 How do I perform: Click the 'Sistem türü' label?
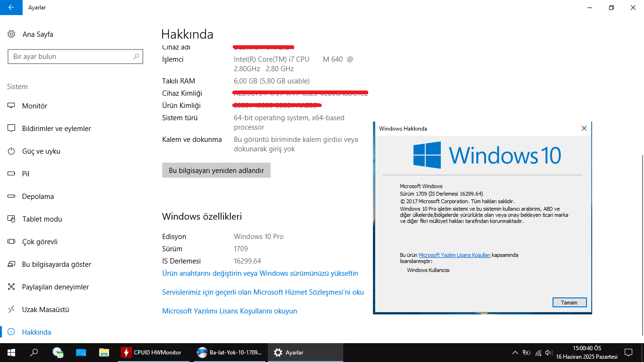[180, 118]
